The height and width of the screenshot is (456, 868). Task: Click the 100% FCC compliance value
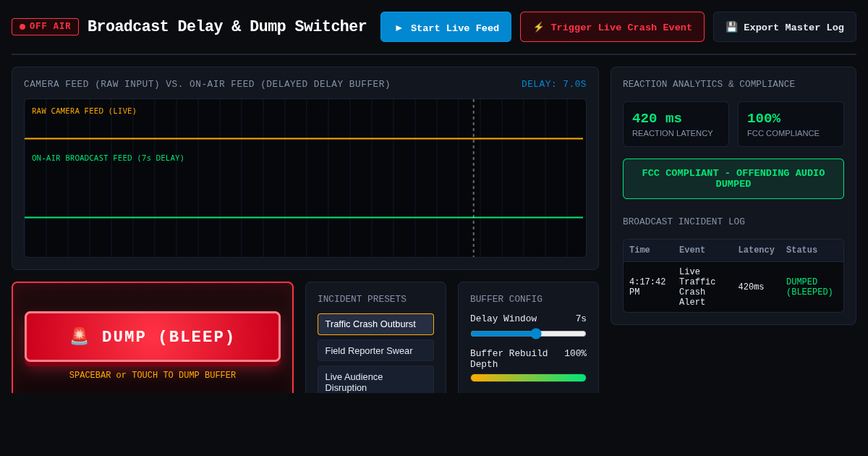[x=764, y=118]
